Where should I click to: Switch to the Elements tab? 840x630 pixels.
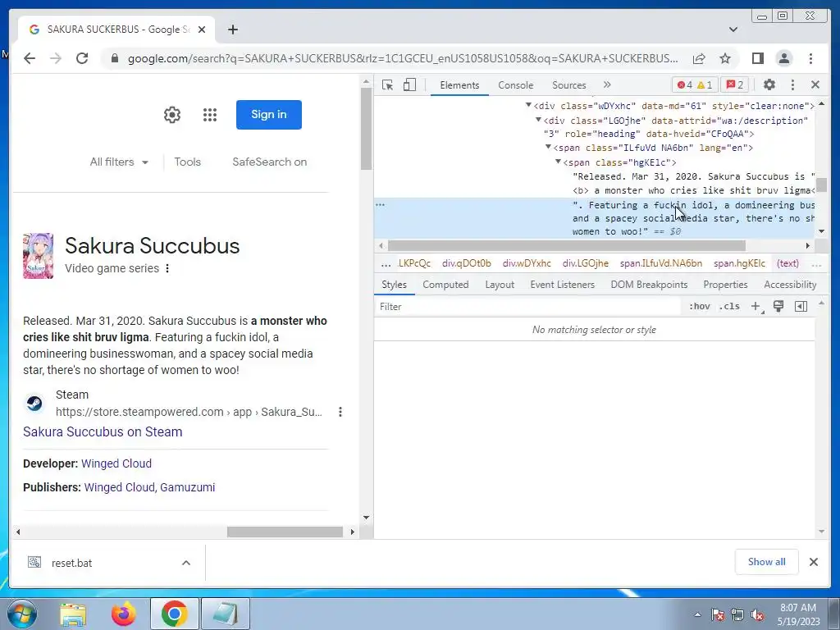tap(459, 85)
